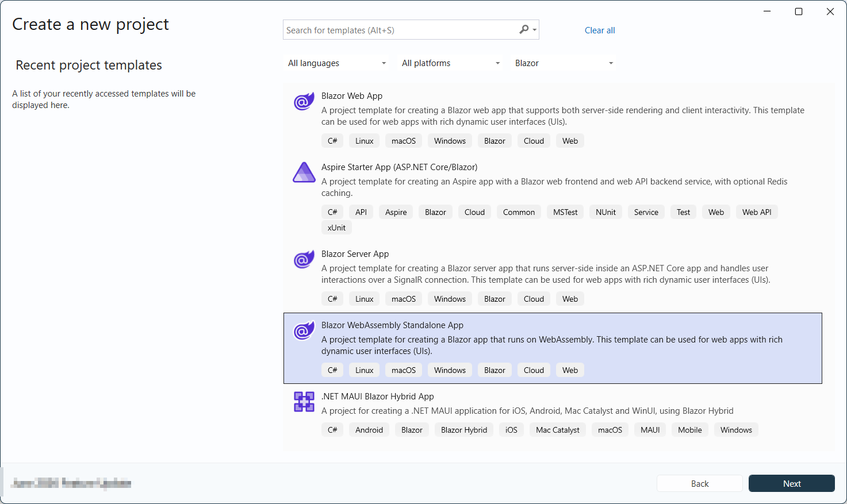Click the Web API tag in Aspire Starter App
The width and height of the screenshot is (847, 504).
pyautogui.click(x=757, y=212)
